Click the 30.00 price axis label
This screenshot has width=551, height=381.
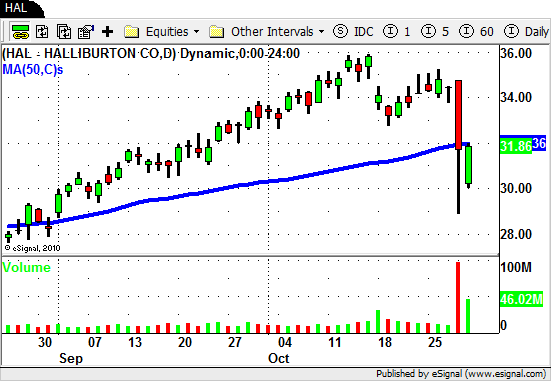[516, 188]
